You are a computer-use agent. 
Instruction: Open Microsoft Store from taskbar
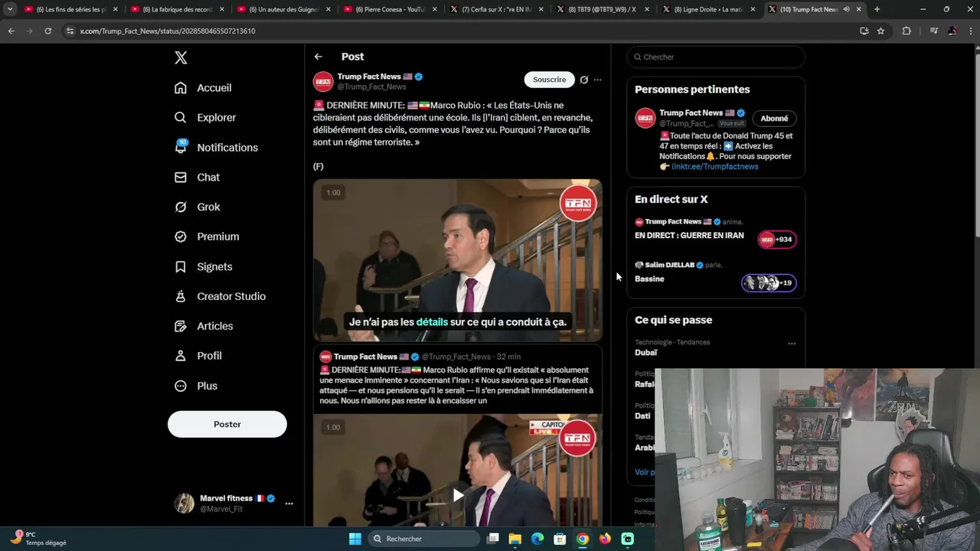(560, 539)
